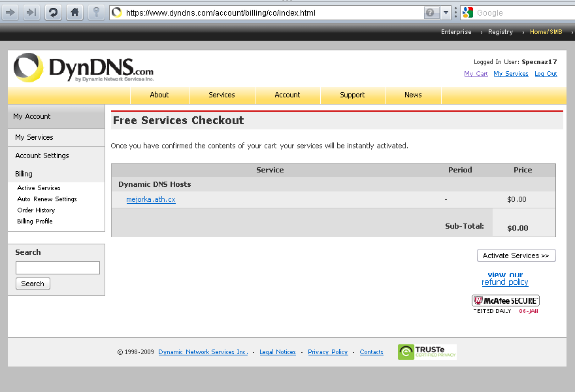Open the Support navigation menu
Image resolution: width=575 pixels, height=392 pixels.
tap(352, 95)
